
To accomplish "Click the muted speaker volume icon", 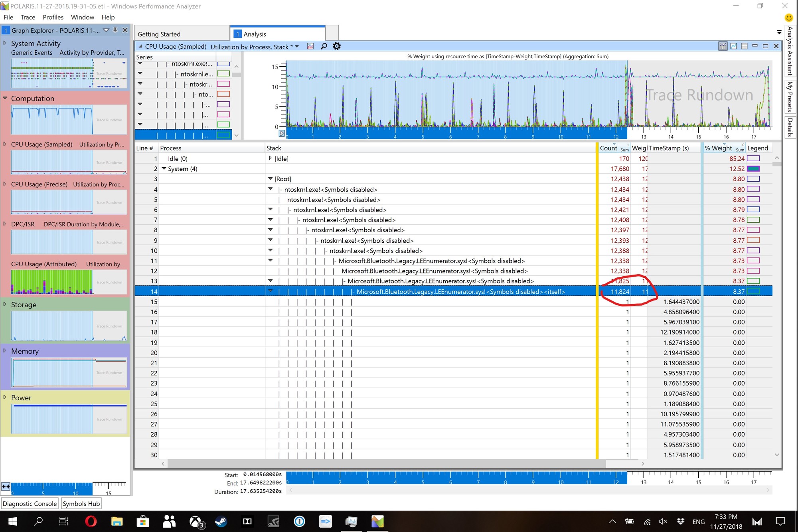I will 663,521.
